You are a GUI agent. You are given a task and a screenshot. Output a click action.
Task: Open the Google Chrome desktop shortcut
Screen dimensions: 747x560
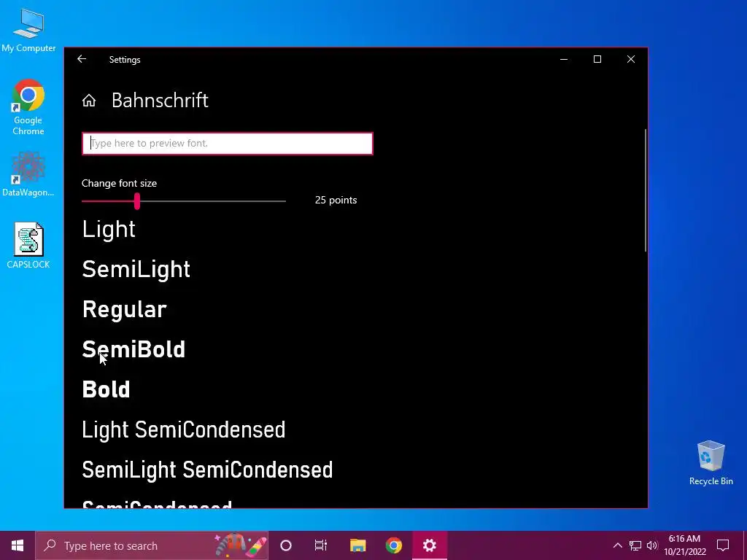point(28,108)
